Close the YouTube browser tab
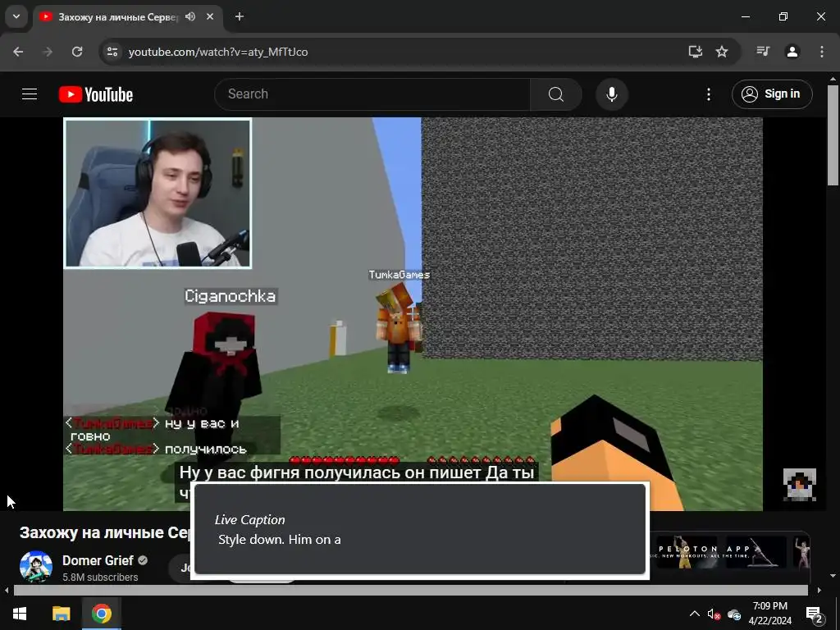The width and height of the screenshot is (840, 630). 210,16
